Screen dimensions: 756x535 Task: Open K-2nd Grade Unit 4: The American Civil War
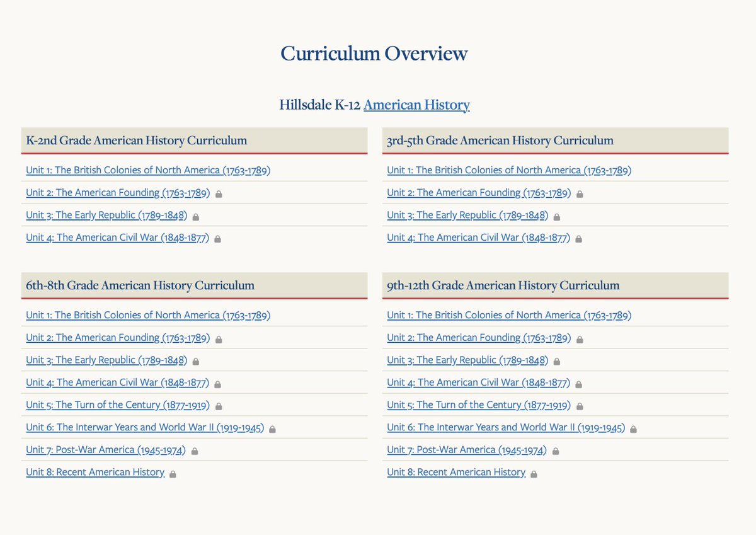(x=118, y=238)
